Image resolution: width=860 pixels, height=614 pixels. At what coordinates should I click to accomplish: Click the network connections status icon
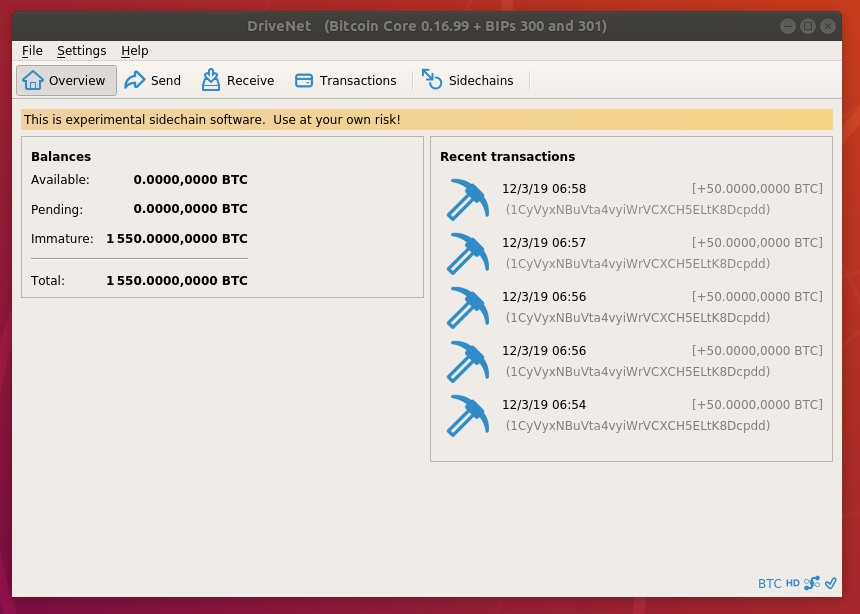pos(812,583)
